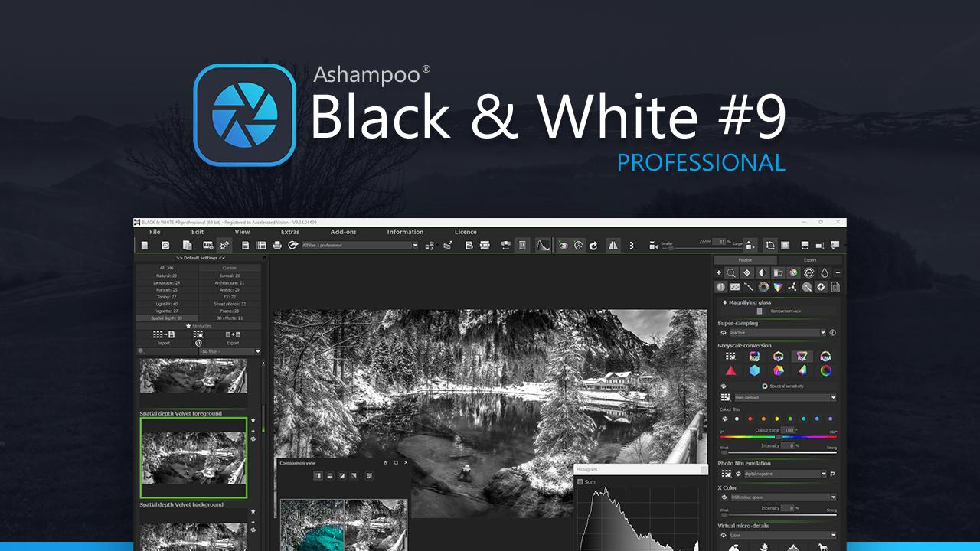Open the RGB colour space dropdown

point(785,497)
